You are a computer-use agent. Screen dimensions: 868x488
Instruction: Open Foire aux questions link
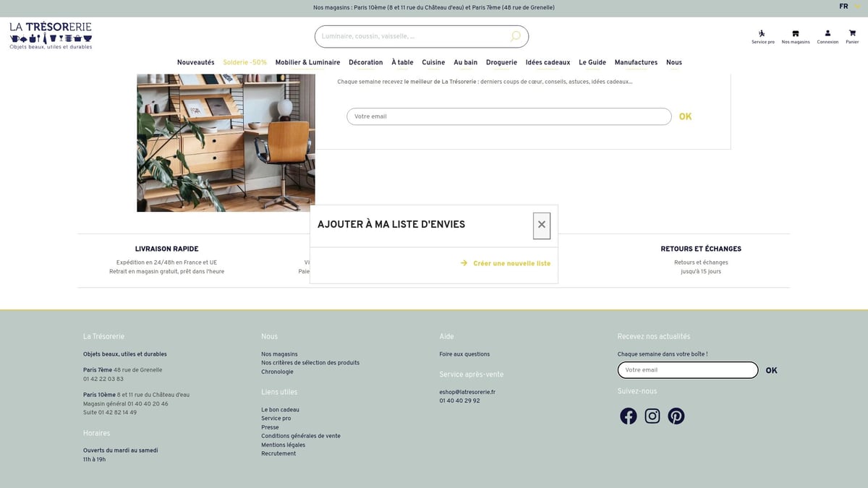(x=464, y=354)
